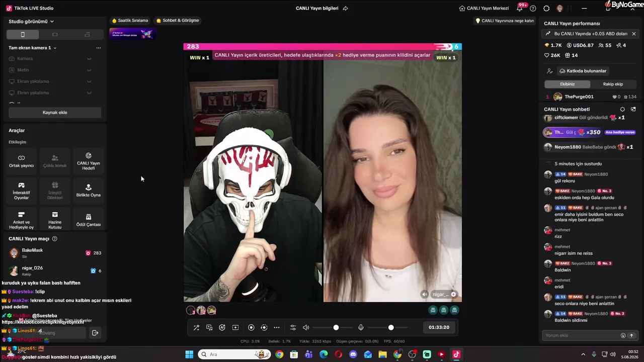Open the İzleyici Dilekleri tool
This screenshot has width=644, height=362.
55,191
